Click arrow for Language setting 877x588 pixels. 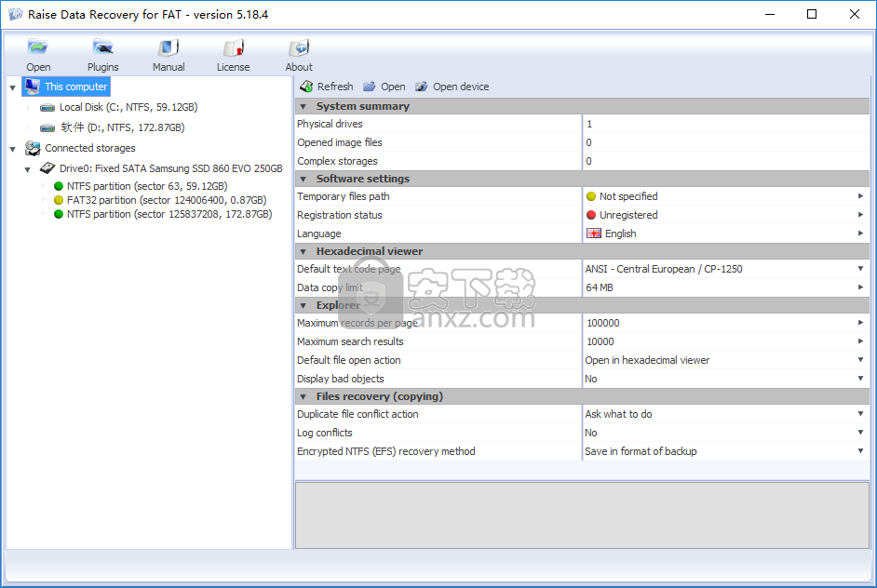860,234
